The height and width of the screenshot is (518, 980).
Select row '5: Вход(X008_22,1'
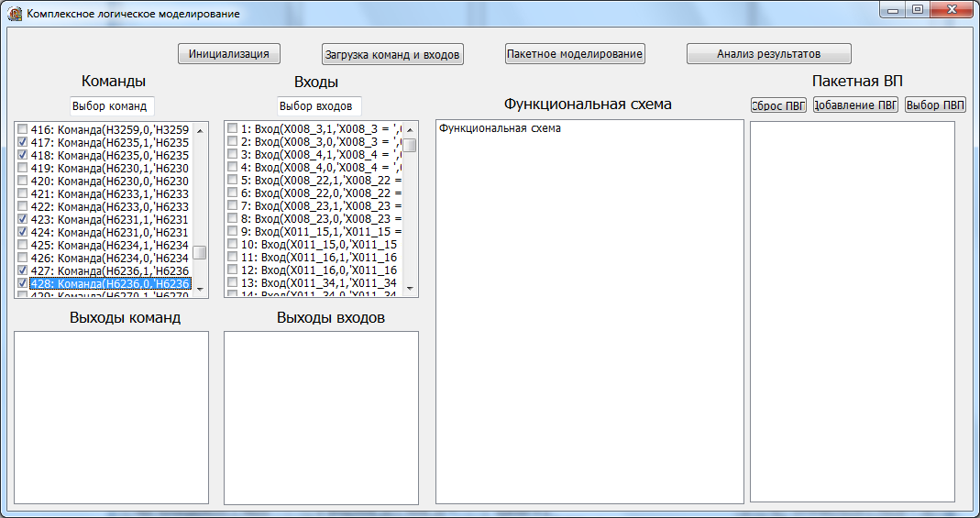click(321, 180)
